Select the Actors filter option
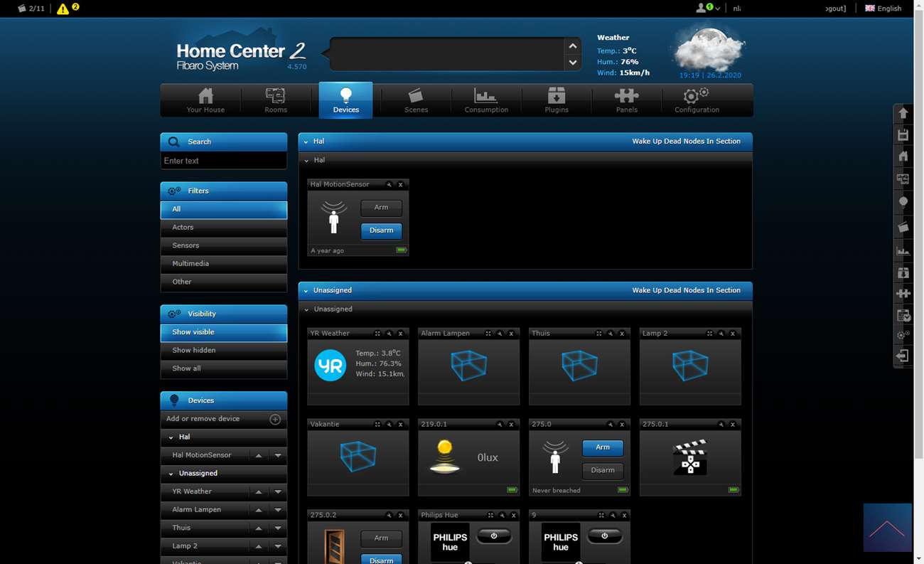The height and width of the screenshot is (564, 924). pos(223,228)
